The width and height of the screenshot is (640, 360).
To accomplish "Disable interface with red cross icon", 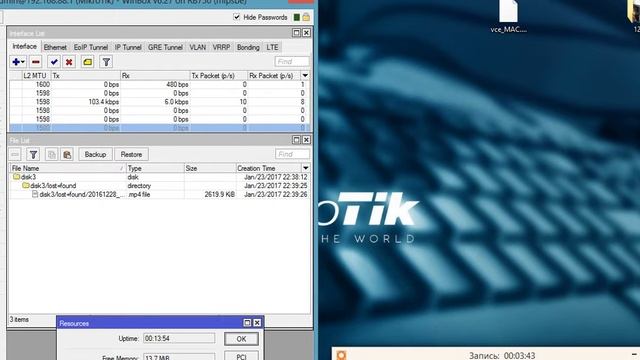I will pos(69,62).
